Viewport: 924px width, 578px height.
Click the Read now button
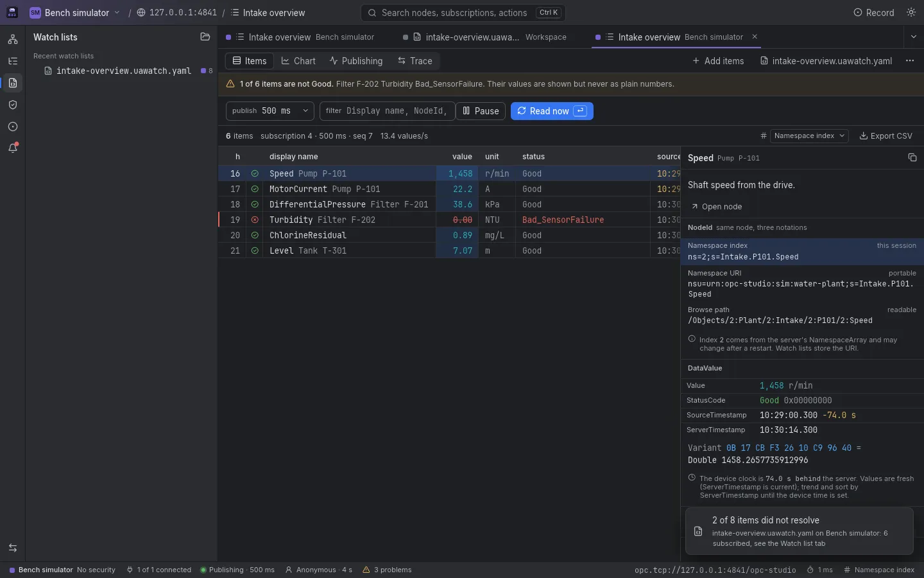pyautogui.click(x=552, y=111)
